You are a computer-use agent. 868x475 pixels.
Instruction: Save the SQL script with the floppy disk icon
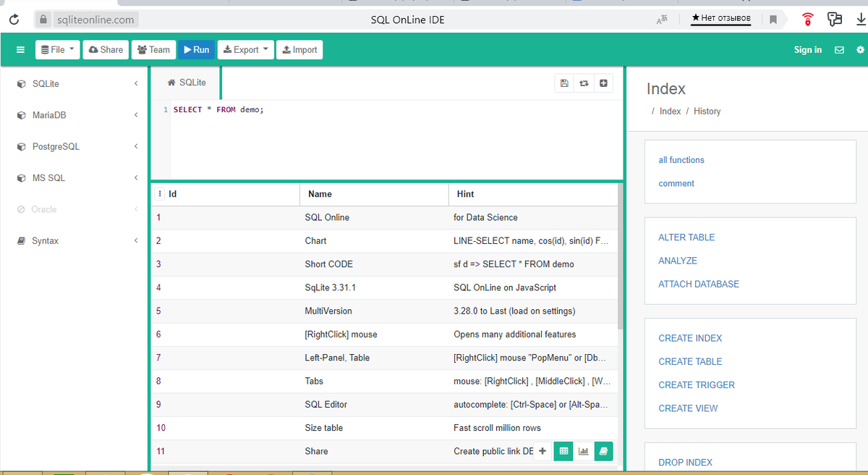tap(564, 83)
